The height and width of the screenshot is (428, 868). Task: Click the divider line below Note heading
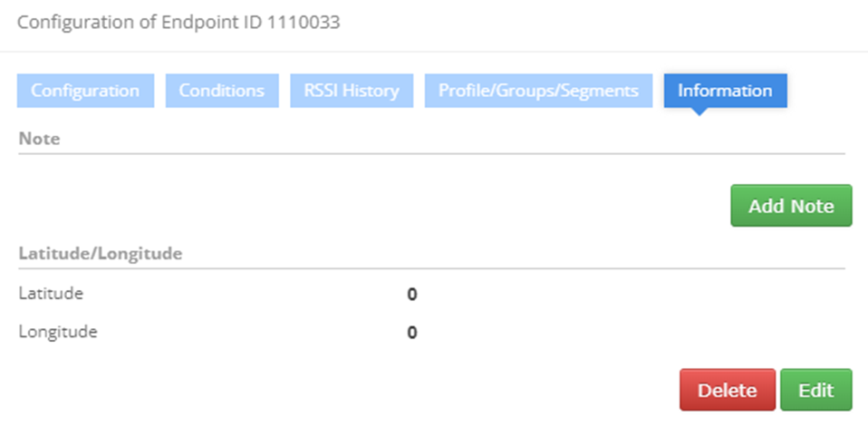tap(431, 153)
